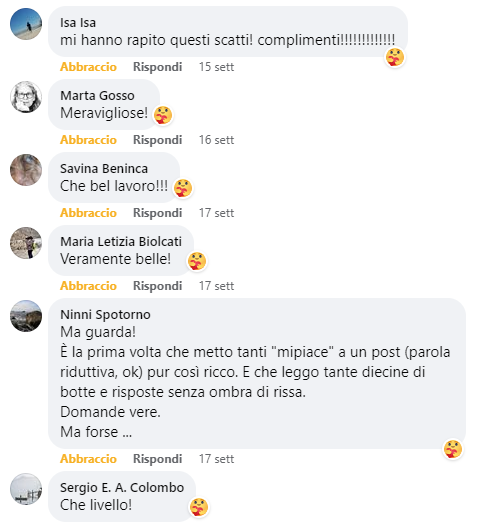The image size is (477, 523).
Task: Visit the Sergio E. A. Colombo name link
Action: 122,488
